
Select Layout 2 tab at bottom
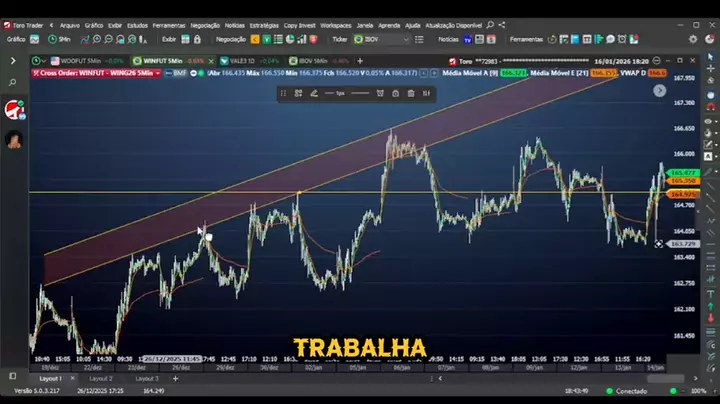point(101,379)
